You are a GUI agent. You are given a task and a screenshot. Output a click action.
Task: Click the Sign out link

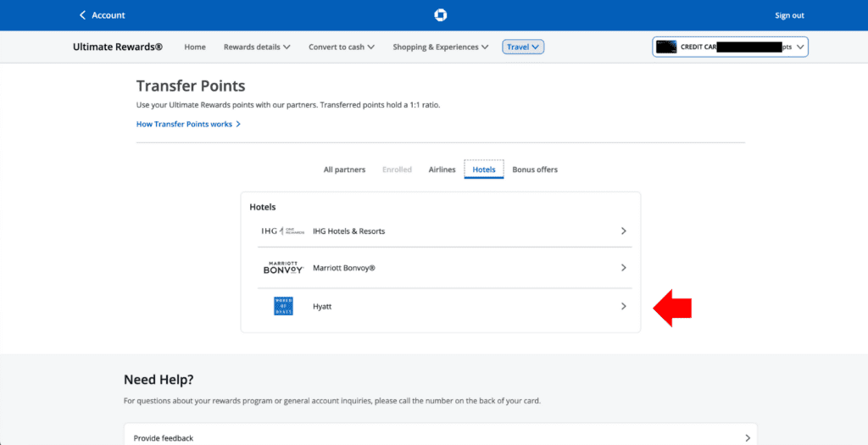click(x=789, y=15)
